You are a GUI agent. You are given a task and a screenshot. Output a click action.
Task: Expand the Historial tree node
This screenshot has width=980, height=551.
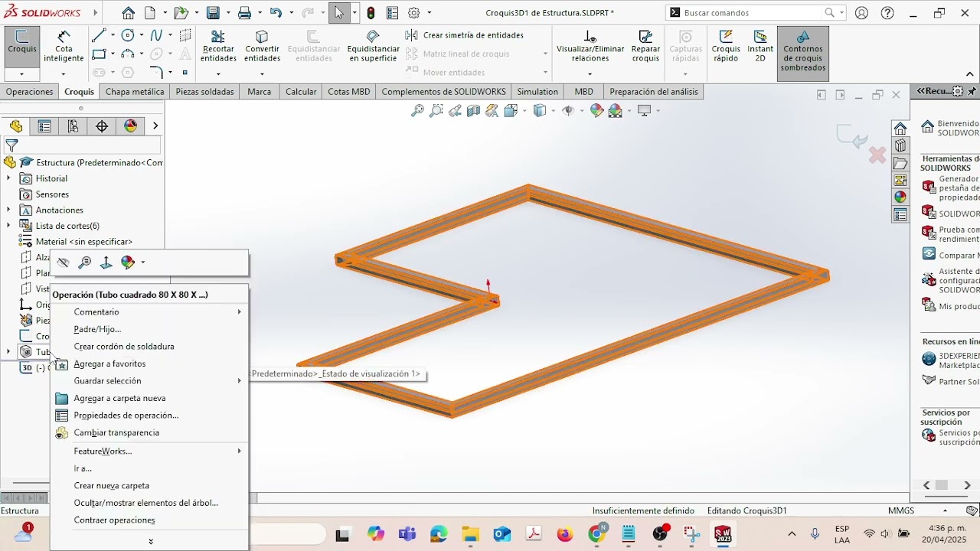[x=8, y=178]
